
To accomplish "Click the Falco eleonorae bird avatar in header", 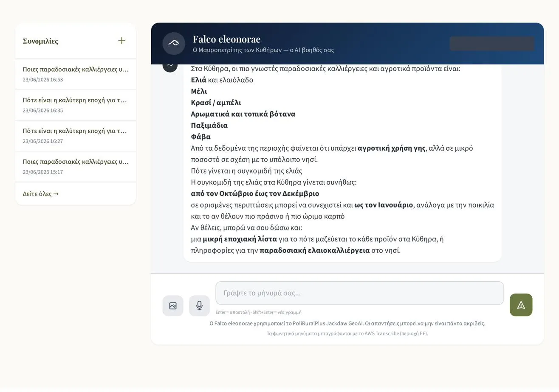I will click(x=174, y=43).
